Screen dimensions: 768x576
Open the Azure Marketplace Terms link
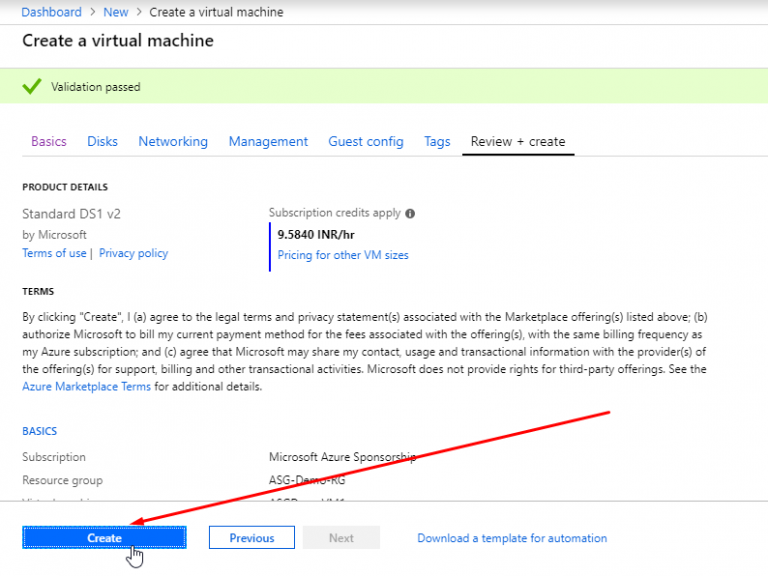86,386
